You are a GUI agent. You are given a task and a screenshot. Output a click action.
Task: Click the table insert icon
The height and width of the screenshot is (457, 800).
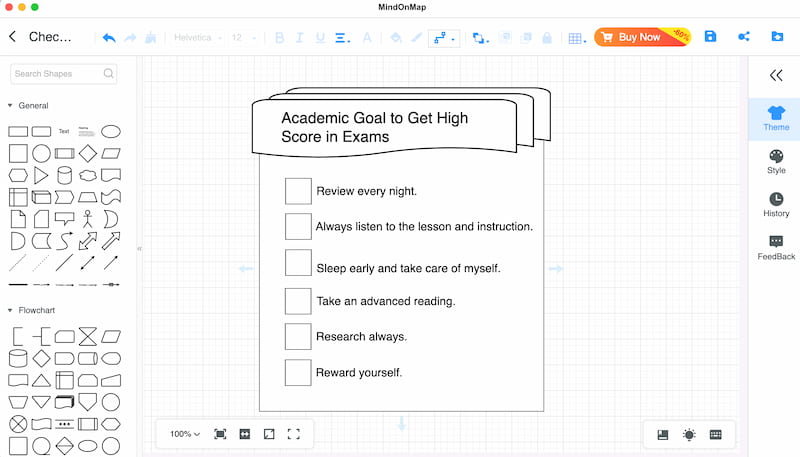(x=577, y=38)
